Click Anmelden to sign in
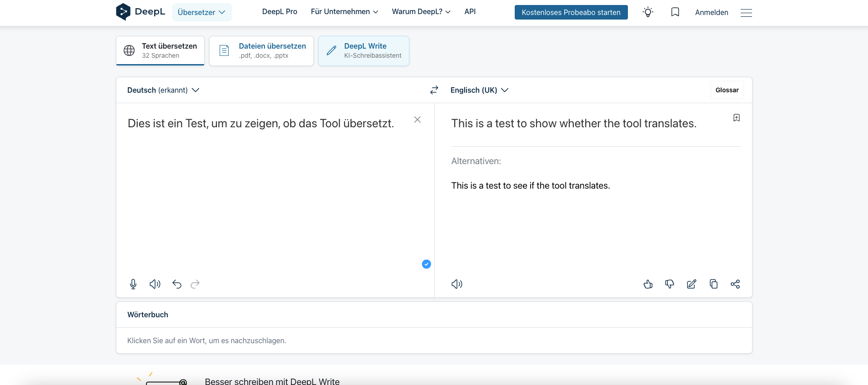The width and height of the screenshot is (868, 385). coord(712,12)
